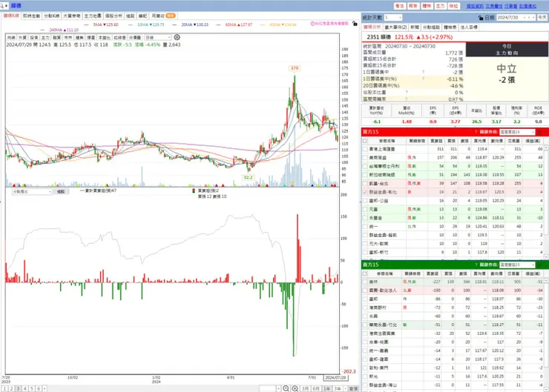549x392 pixels.
Task: Click the pink 標紅色 note link above chart
Action: point(329,24)
